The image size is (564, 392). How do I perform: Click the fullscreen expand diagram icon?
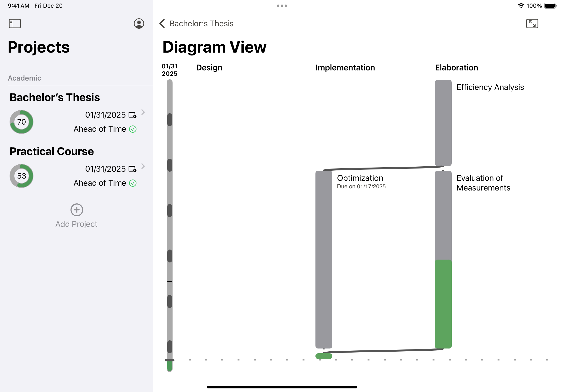coord(532,24)
